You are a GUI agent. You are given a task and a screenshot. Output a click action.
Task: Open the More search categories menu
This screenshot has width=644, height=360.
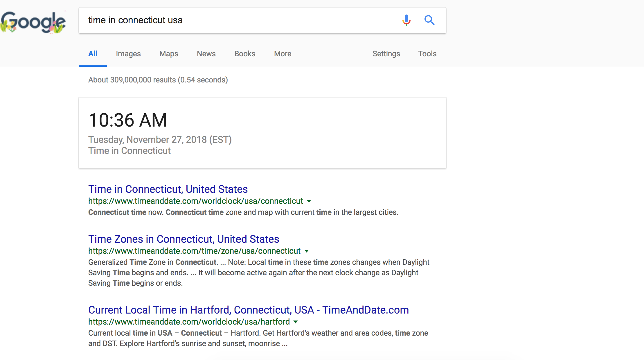point(283,54)
